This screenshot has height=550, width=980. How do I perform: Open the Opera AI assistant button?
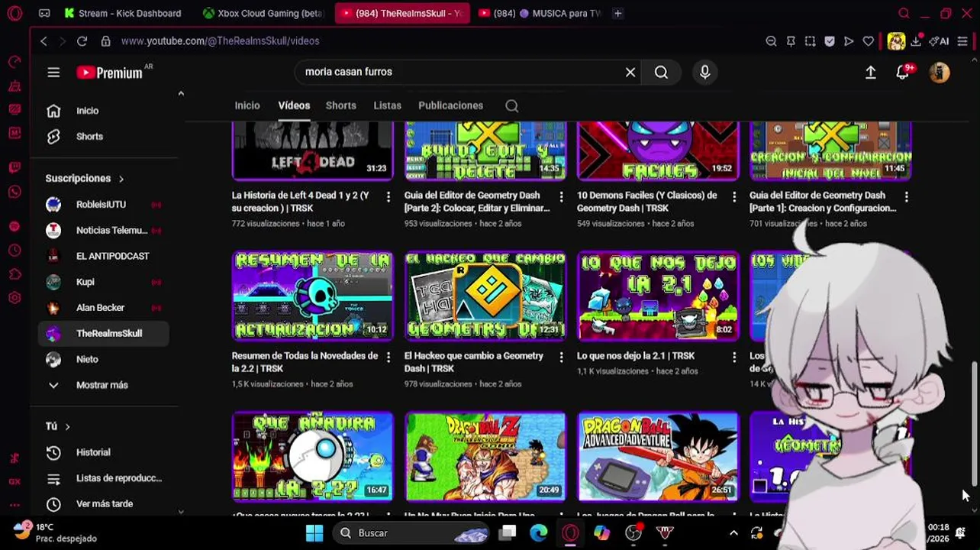(939, 41)
